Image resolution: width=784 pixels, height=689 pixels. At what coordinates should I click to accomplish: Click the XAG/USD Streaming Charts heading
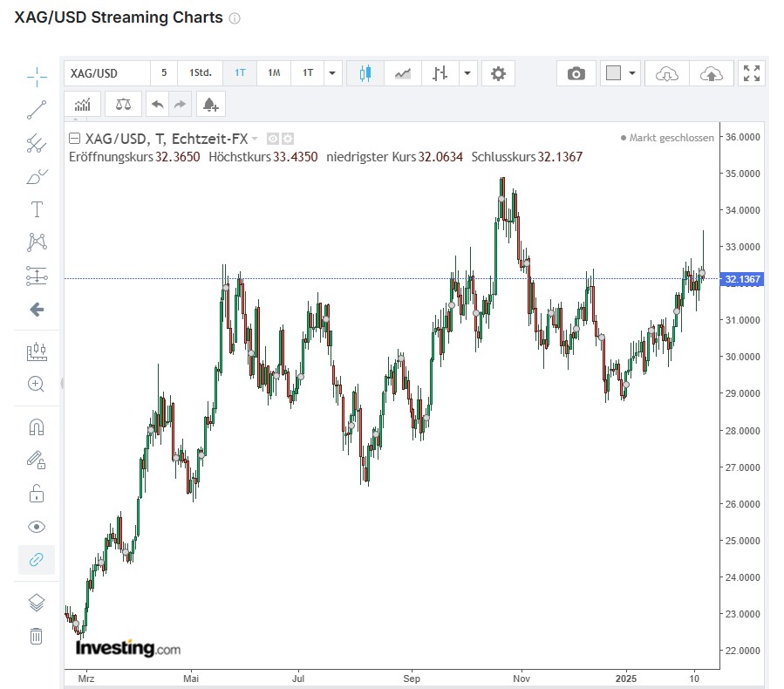point(119,17)
